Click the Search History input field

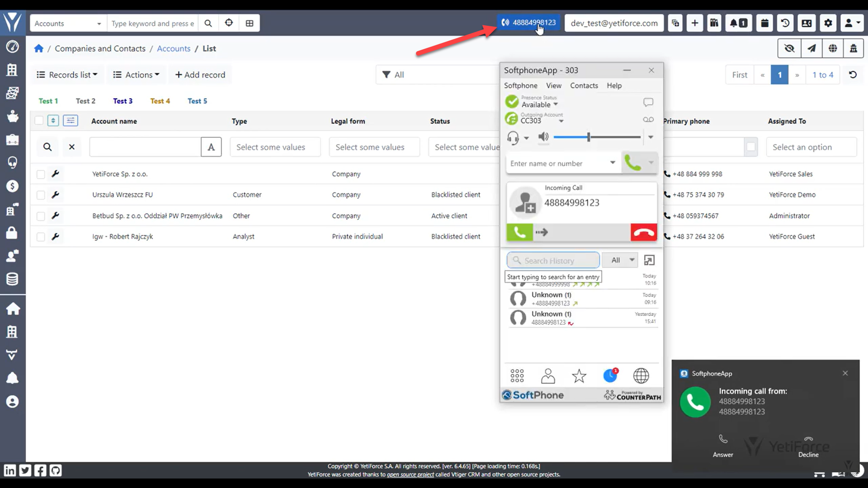(553, 260)
